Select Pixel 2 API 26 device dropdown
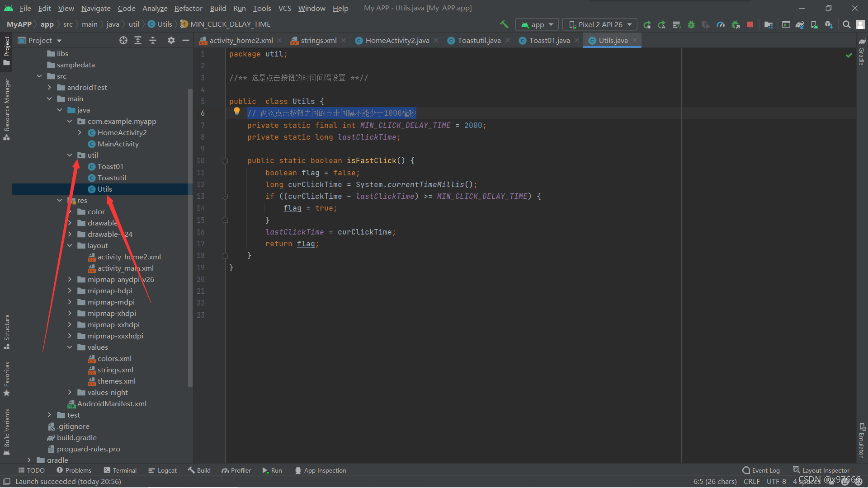The height and width of the screenshot is (488, 868). pos(602,24)
